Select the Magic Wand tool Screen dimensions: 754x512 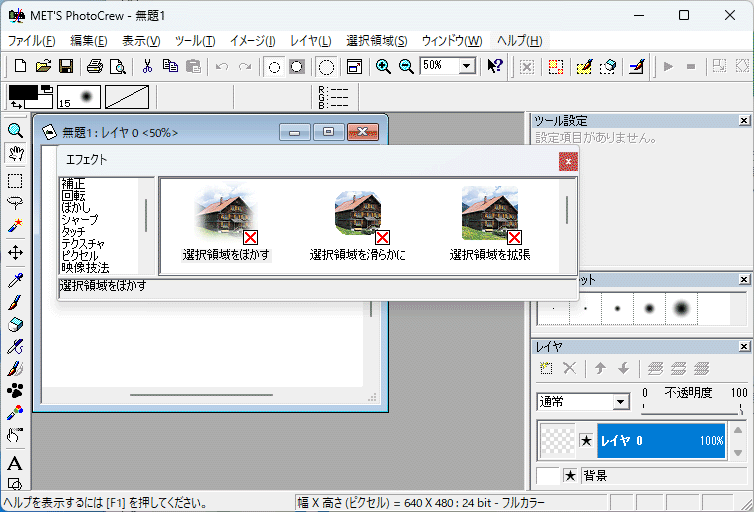point(15,225)
